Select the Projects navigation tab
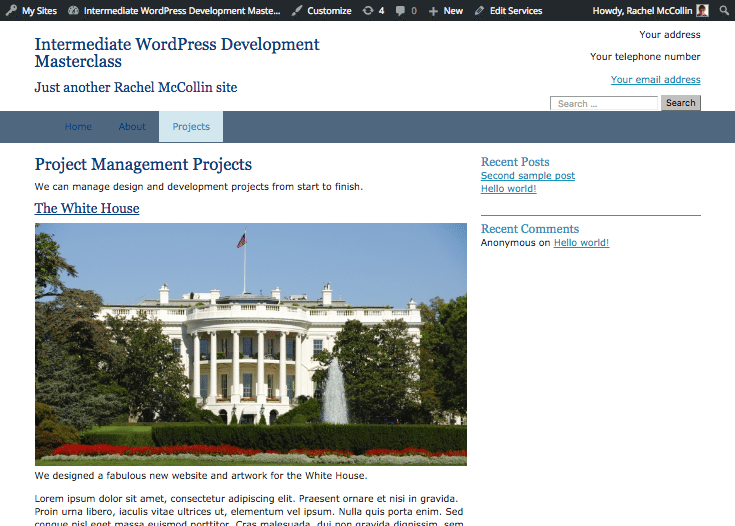The image size is (735, 526). [x=191, y=127]
